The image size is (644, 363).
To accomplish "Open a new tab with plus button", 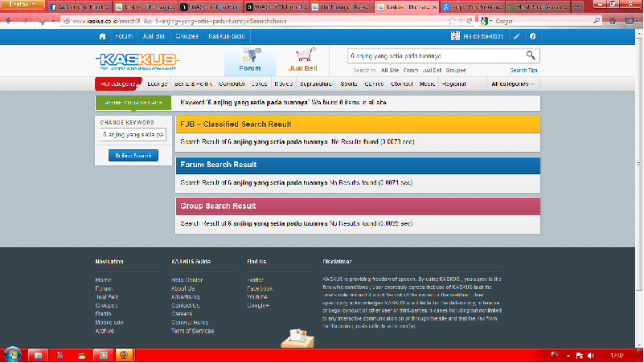I will pyautogui.click(x=577, y=7).
